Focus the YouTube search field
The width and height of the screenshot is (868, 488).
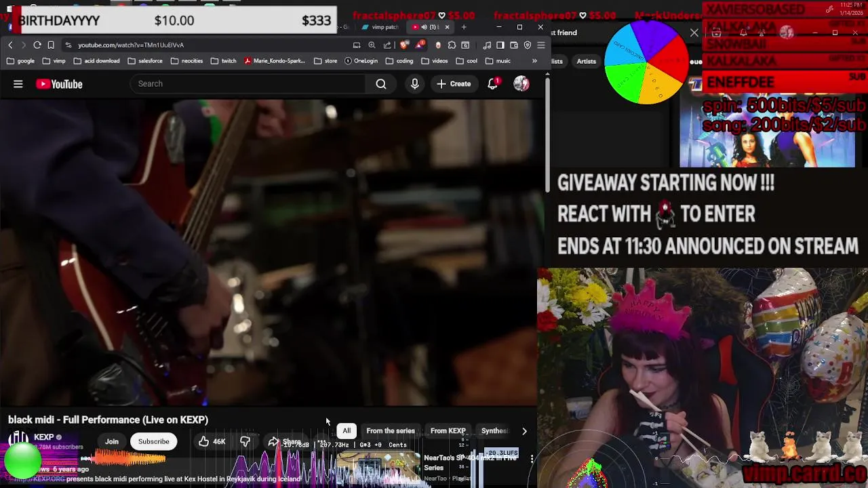click(x=248, y=84)
